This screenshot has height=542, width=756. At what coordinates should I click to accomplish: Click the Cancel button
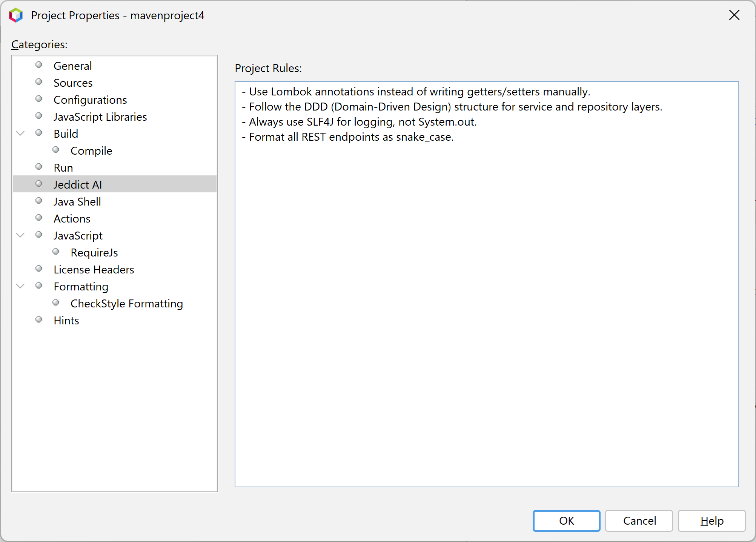pos(639,521)
